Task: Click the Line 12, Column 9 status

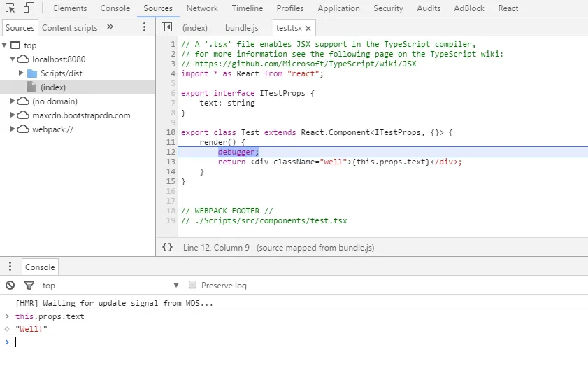Action: pyautogui.click(x=216, y=248)
